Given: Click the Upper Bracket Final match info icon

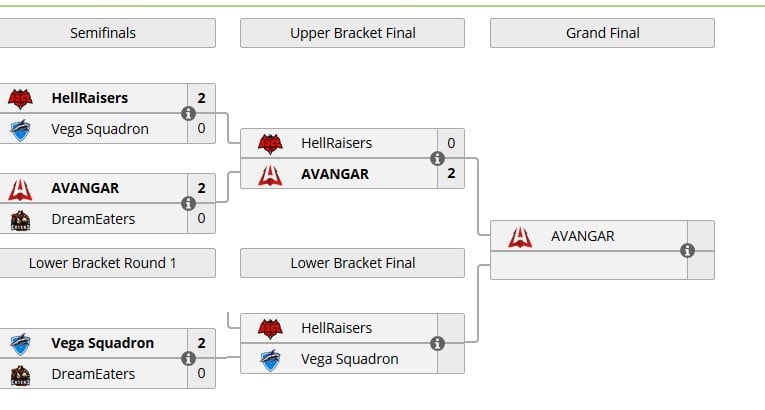Looking at the screenshot, I should tap(437, 158).
